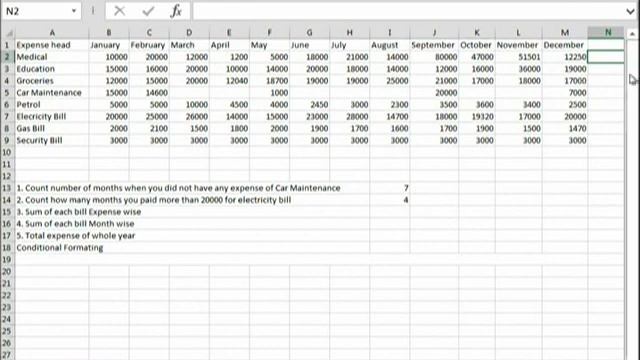Select column B header

point(109,33)
